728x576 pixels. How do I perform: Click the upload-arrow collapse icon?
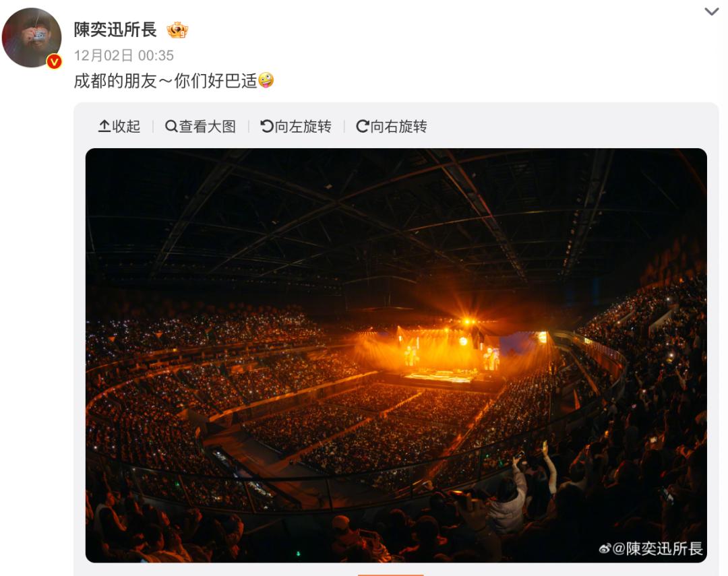pos(104,126)
